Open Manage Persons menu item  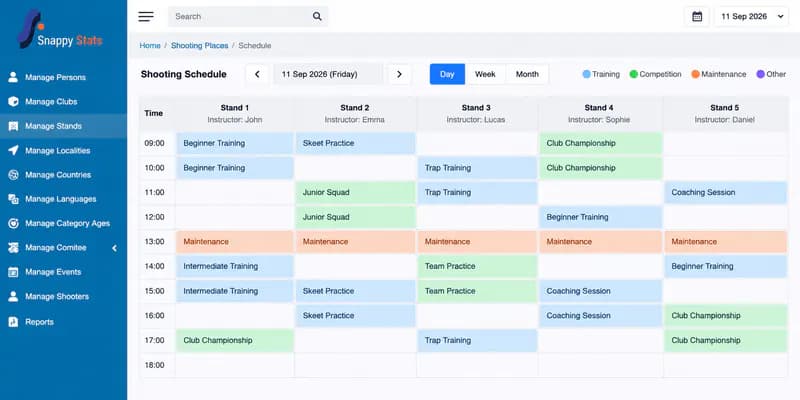coord(63,77)
